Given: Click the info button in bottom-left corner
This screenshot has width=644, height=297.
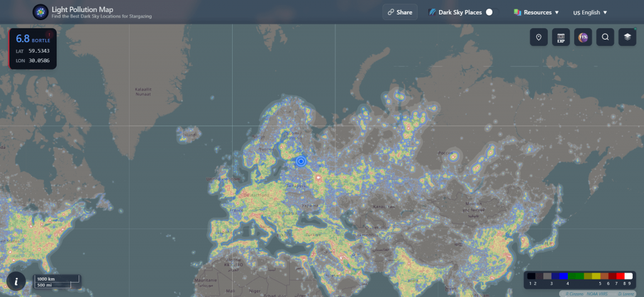Looking at the screenshot, I should pos(16,281).
